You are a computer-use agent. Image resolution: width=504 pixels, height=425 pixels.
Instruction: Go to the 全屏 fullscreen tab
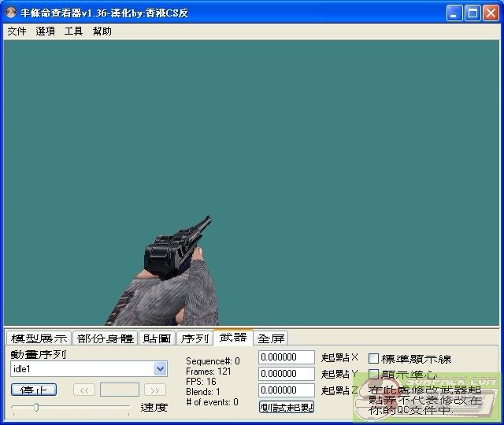272,338
